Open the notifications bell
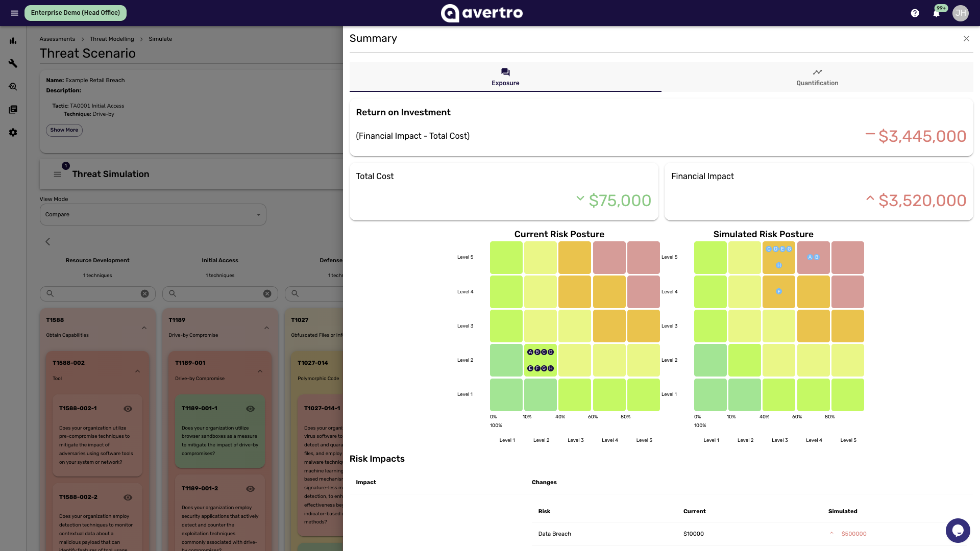 936,13
